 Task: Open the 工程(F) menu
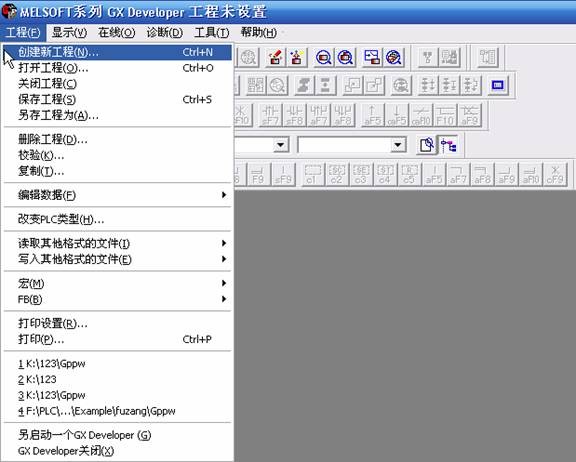(23, 33)
